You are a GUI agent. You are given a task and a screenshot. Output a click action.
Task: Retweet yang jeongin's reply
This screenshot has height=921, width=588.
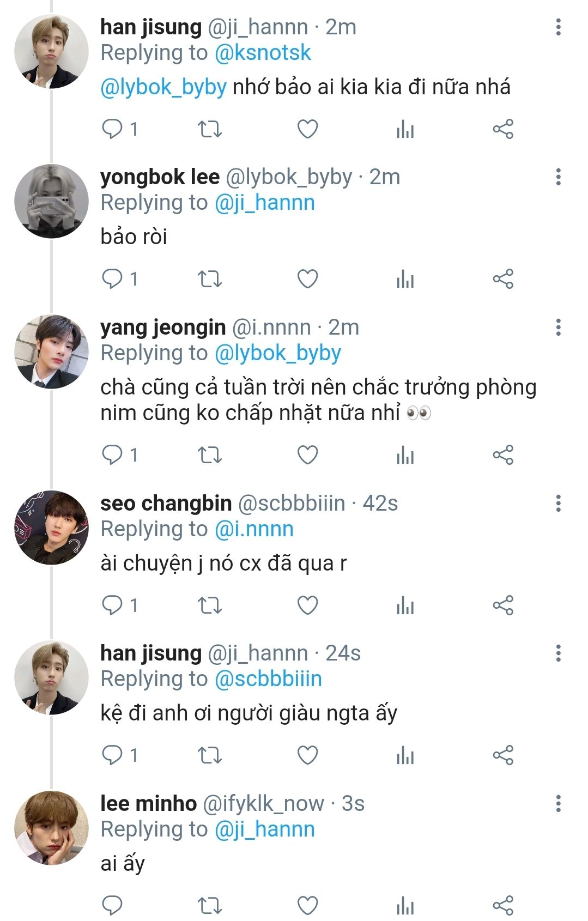[x=209, y=455]
